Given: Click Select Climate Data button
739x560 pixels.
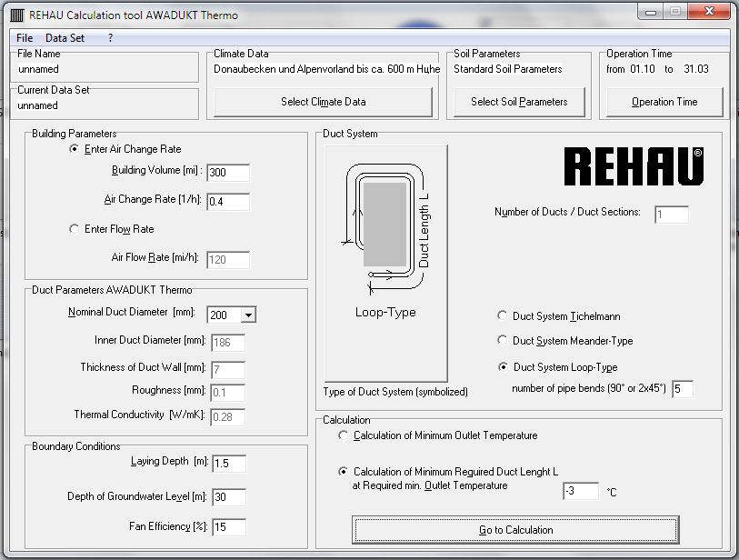Looking at the screenshot, I should click(324, 102).
